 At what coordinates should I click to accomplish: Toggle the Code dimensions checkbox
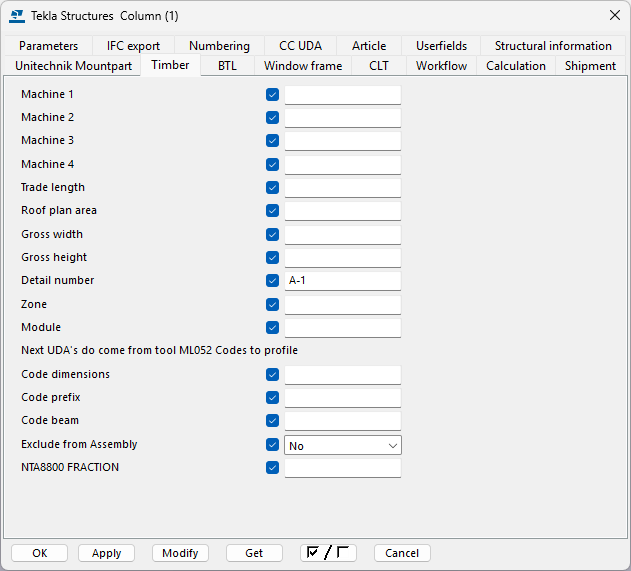click(x=272, y=375)
